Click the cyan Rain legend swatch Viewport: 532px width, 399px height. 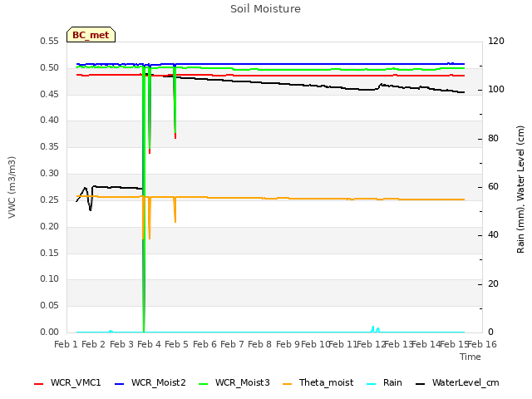[372, 384]
